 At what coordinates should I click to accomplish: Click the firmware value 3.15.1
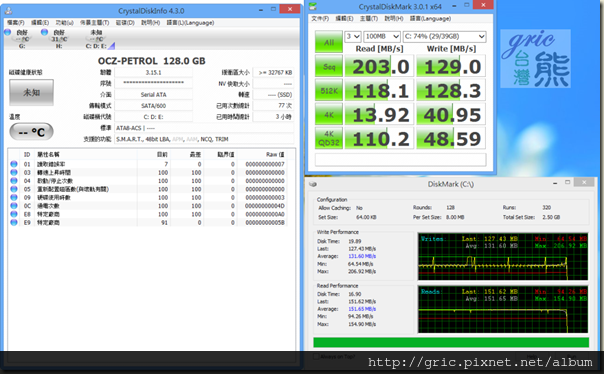(x=153, y=72)
